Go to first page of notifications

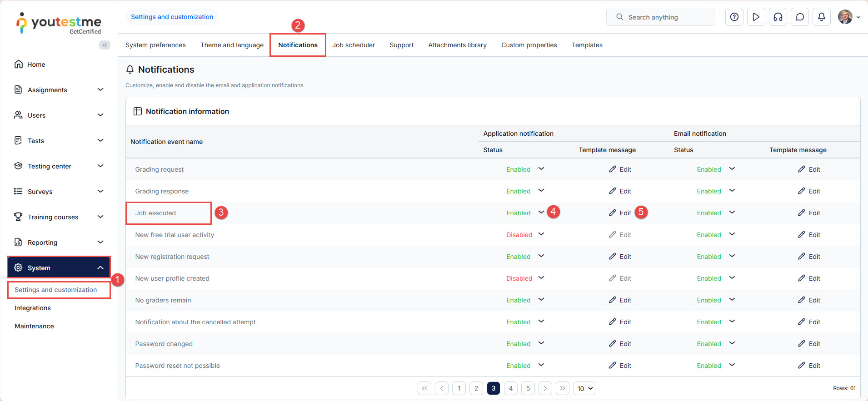click(424, 388)
